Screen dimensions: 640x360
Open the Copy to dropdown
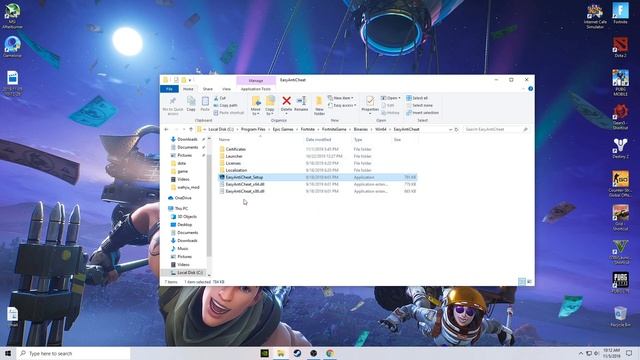(270, 106)
